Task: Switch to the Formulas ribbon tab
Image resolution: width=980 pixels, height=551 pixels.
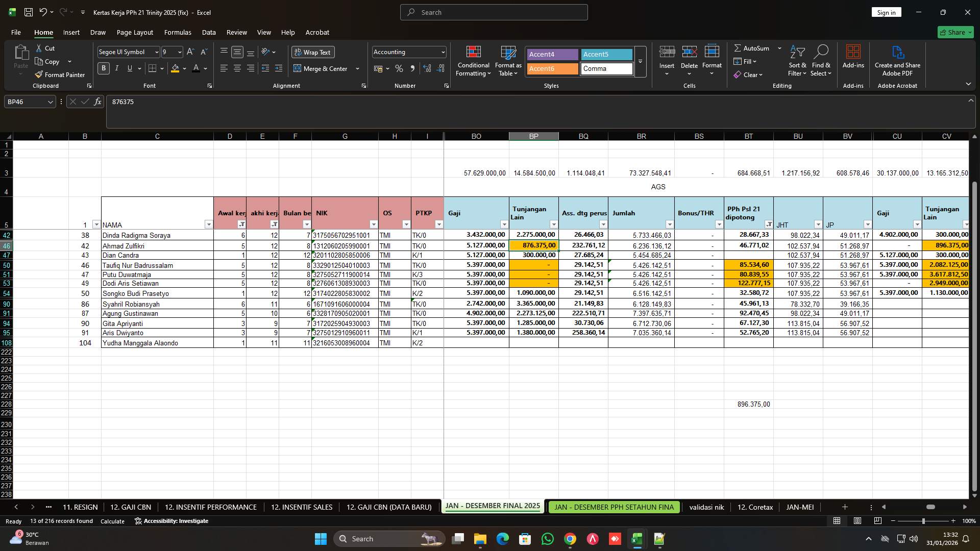Action: (178, 32)
